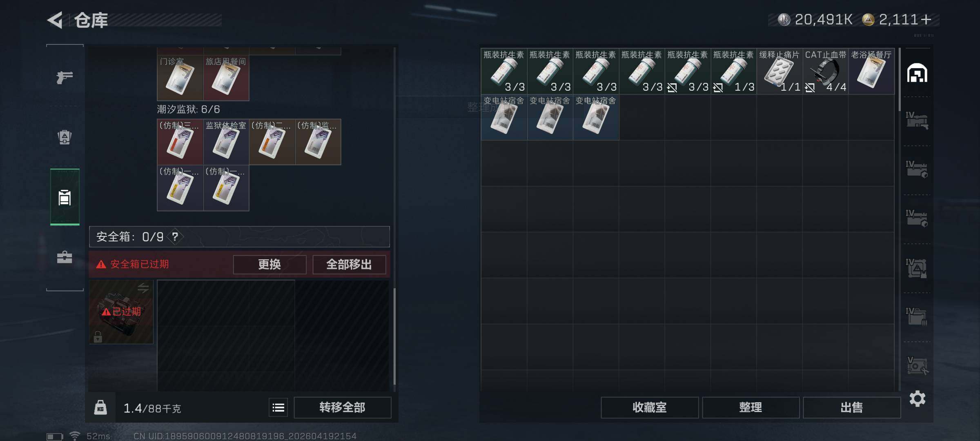Select the 监狱体检室 keycard
The height and width of the screenshot is (441, 980).
[x=226, y=142]
